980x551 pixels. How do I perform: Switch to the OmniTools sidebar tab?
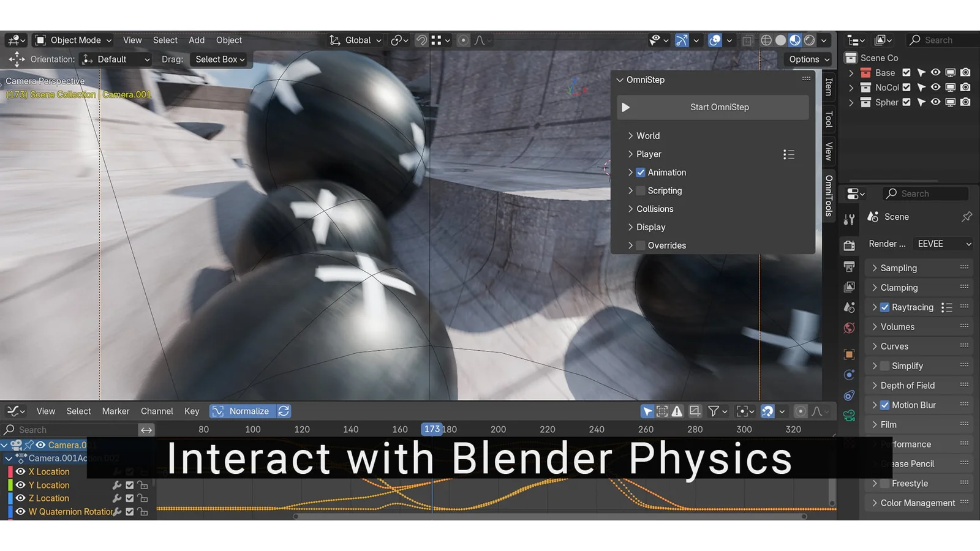tap(829, 196)
